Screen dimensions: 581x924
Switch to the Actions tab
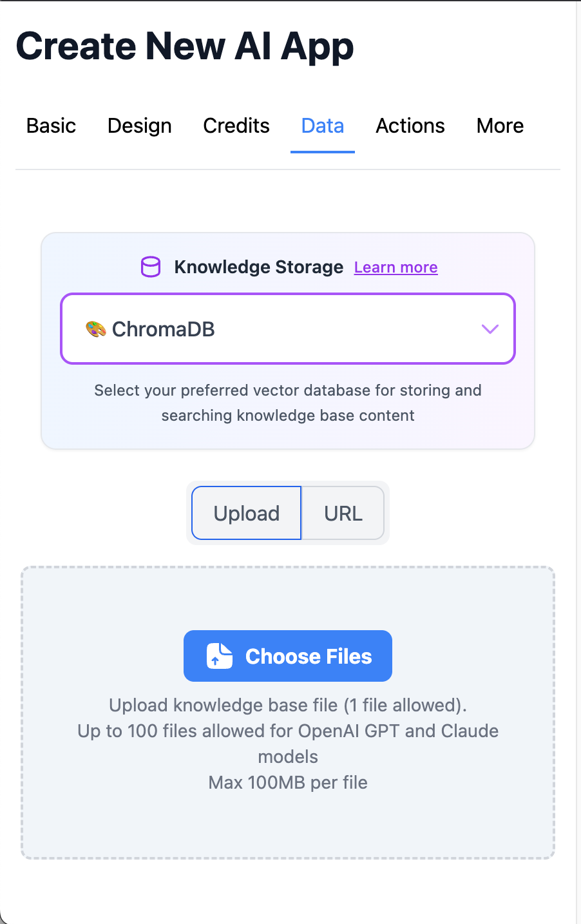coord(410,126)
